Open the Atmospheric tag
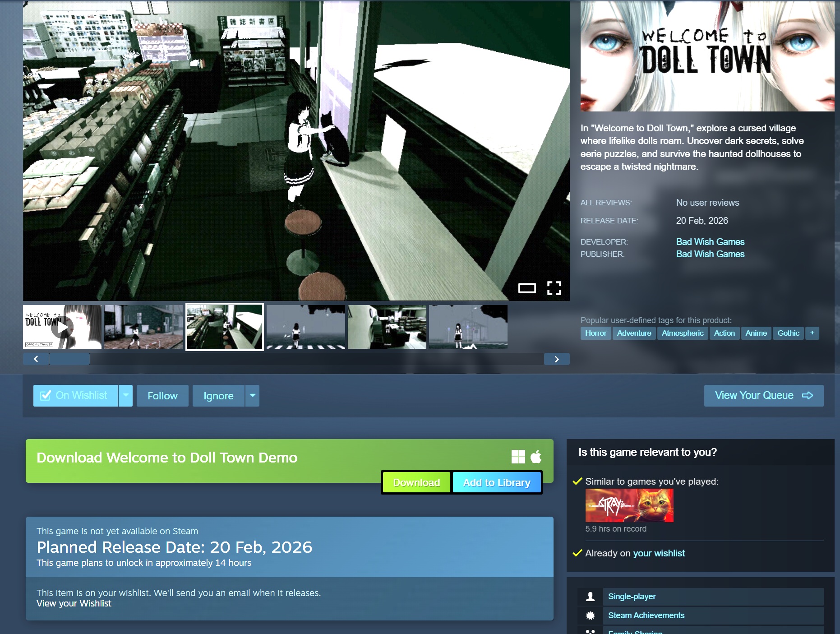The height and width of the screenshot is (634, 840). coord(683,333)
